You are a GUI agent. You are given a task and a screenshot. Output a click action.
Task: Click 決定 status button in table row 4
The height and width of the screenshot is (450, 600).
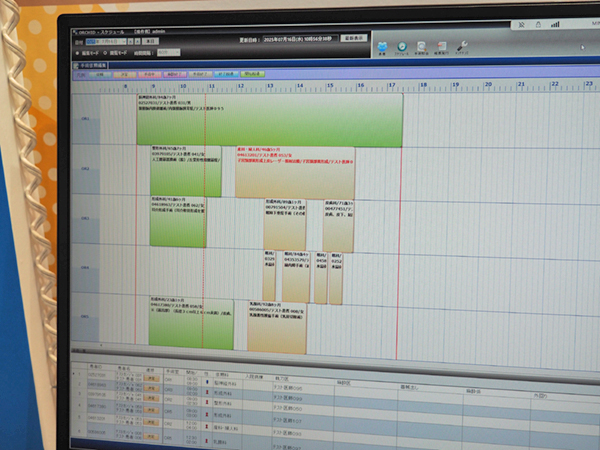coord(151,410)
